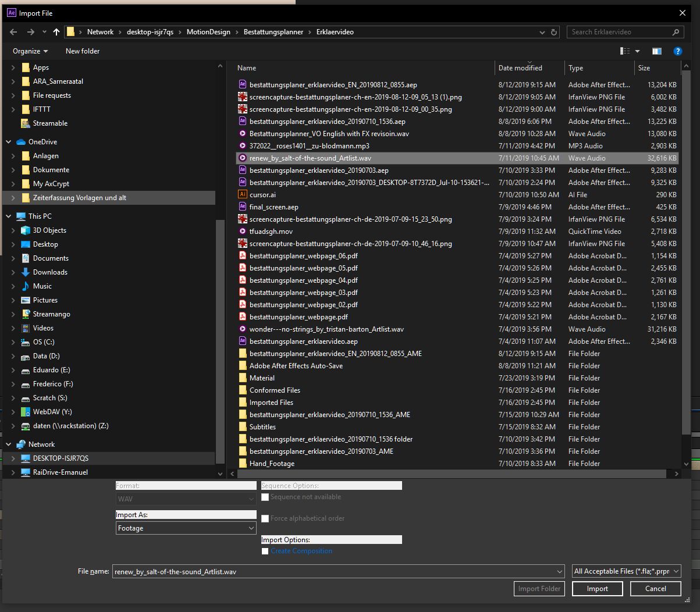Click the After Effects icon beside final_screen.aep

click(243, 207)
